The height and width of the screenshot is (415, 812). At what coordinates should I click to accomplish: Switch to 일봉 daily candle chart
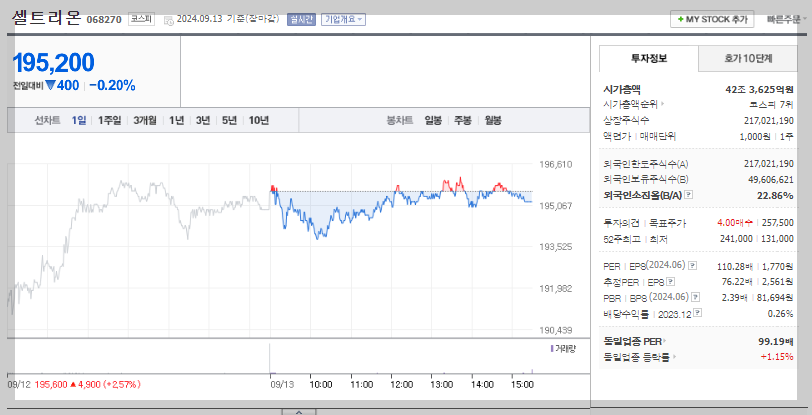pos(433,121)
